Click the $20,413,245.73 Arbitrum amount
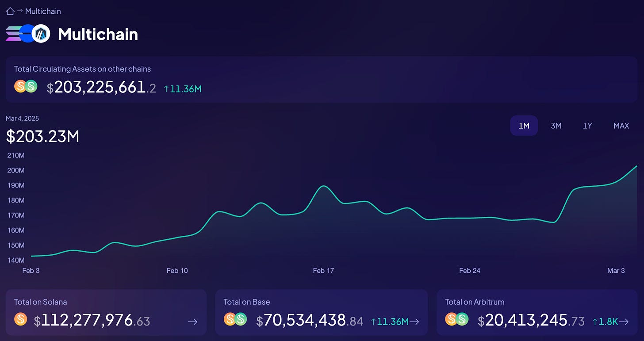644x341 pixels. pos(531,320)
